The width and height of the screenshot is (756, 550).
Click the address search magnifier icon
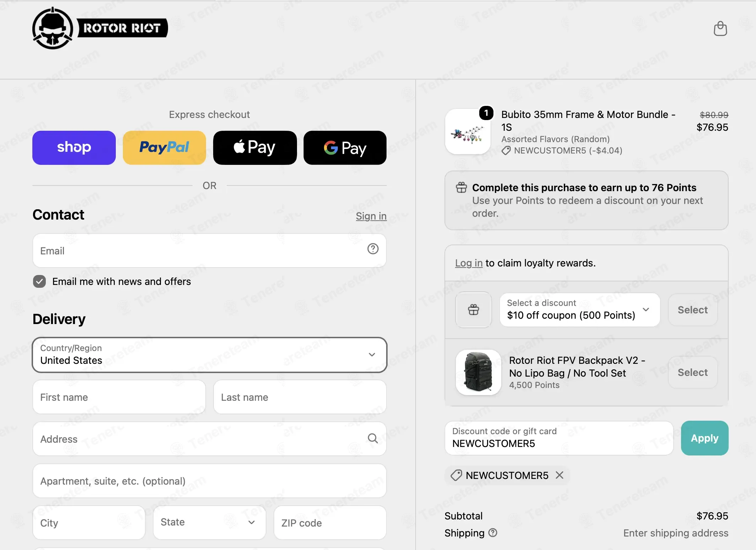click(x=373, y=438)
